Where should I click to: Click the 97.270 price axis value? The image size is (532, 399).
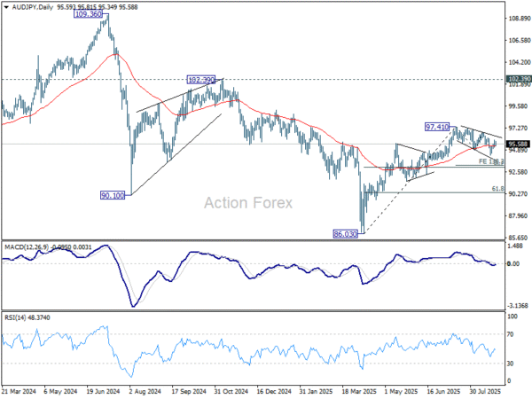(518, 128)
